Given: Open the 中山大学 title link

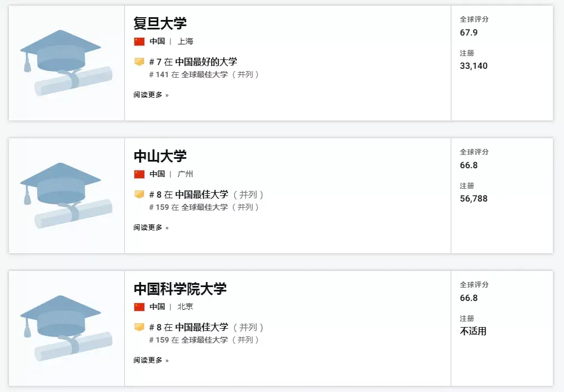Looking at the screenshot, I should click(160, 156).
